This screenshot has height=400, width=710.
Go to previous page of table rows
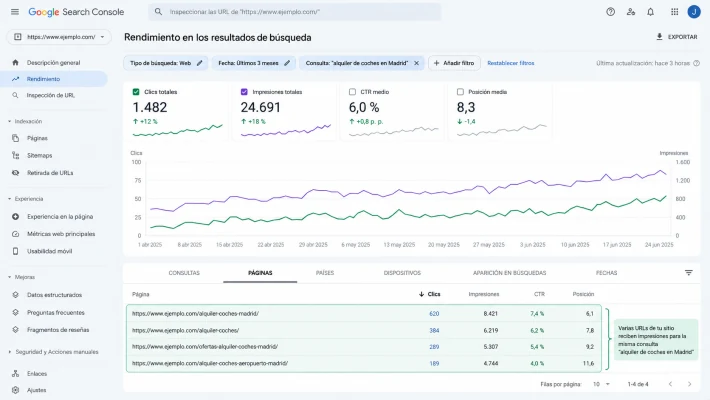pyautogui.click(x=670, y=384)
